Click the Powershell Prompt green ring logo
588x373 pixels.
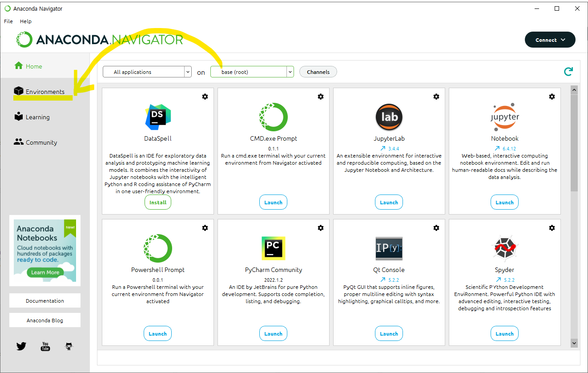[158, 248]
